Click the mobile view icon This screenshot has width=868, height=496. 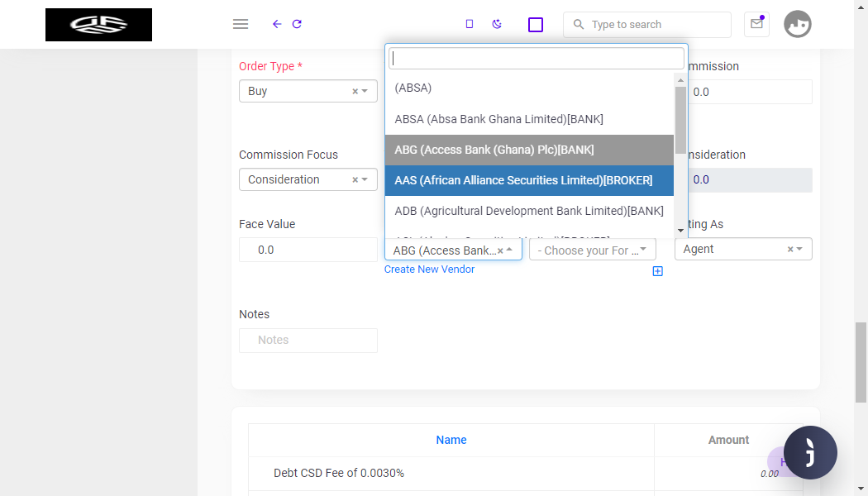click(x=470, y=24)
